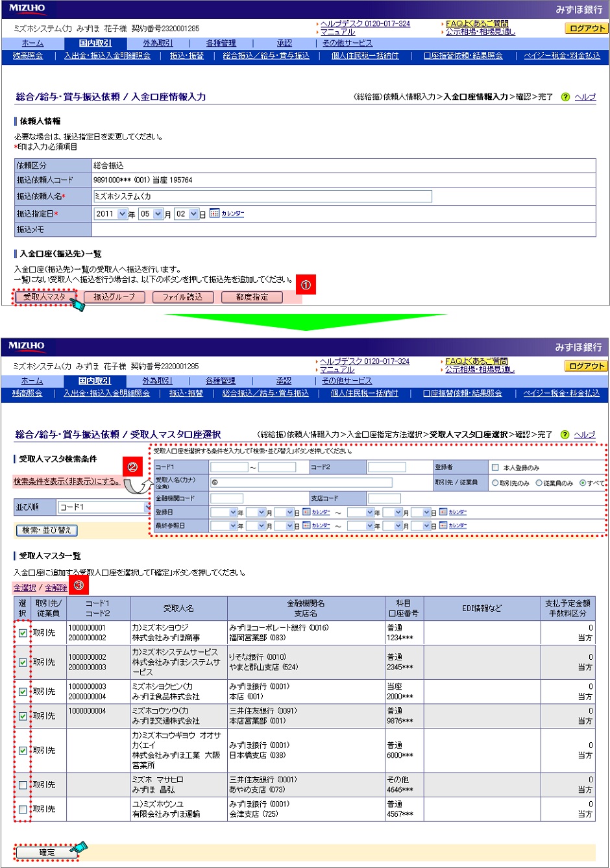
Task: Open the 登録日 end year dropdown
Action: (361, 512)
